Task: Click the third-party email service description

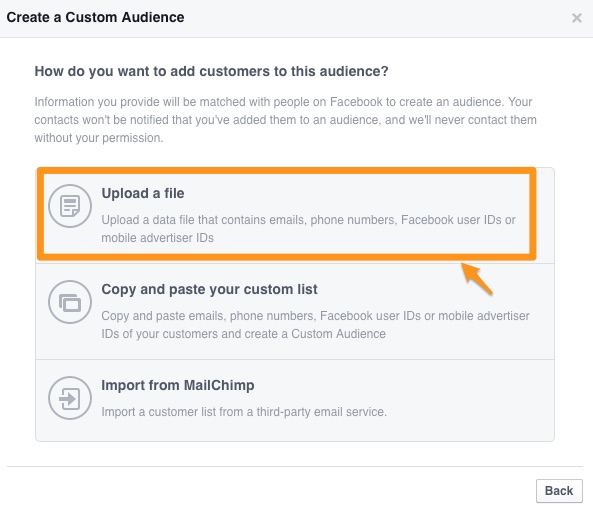Action: pos(244,412)
